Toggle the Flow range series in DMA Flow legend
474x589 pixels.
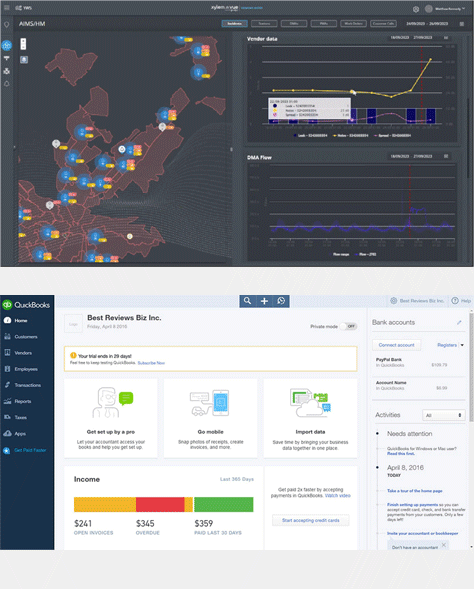[x=339, y=254]
